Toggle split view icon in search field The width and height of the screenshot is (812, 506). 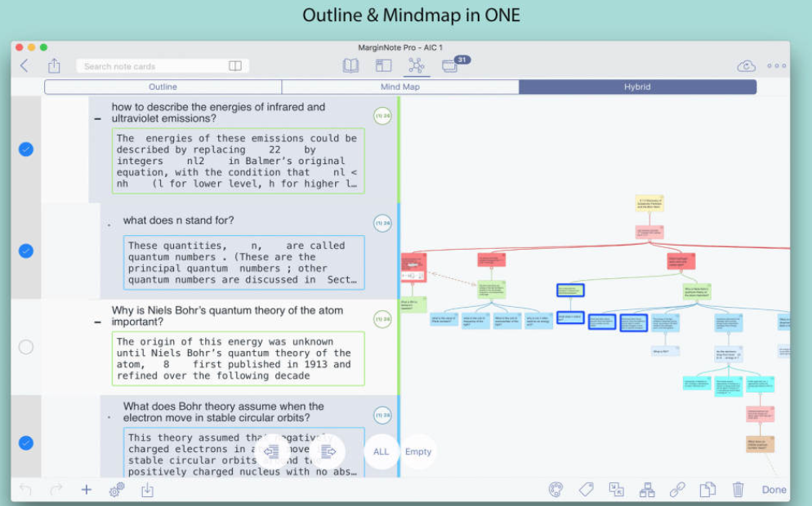click(x=235, y=66)
